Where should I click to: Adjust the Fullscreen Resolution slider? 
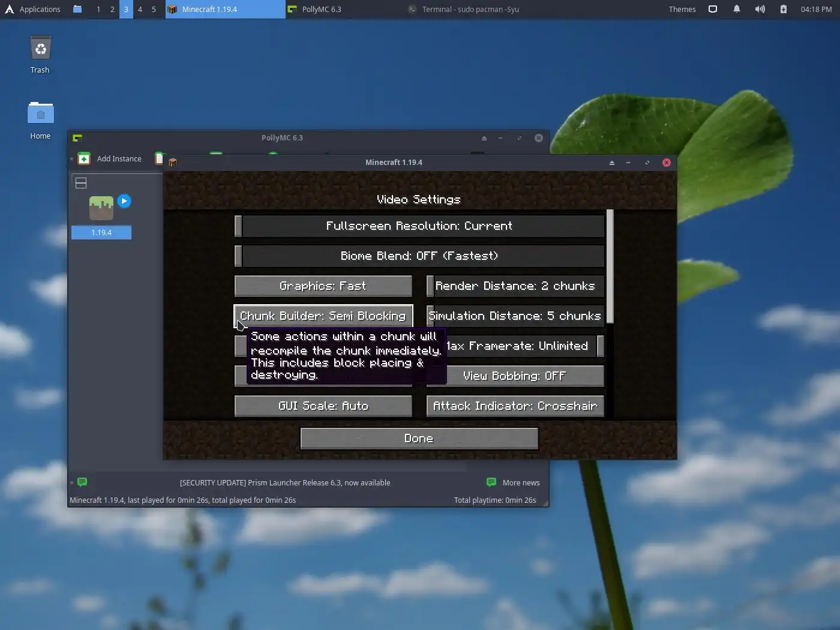tap(419, 226)
